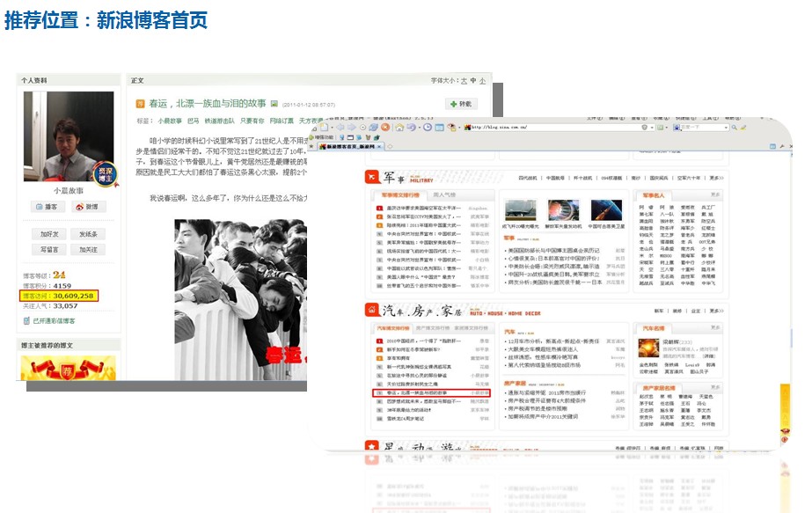Click the back arrow in the Maxthon toolbar
This screenshot has height=513, width=812.
pyautogui.click(x=340, y=127)
